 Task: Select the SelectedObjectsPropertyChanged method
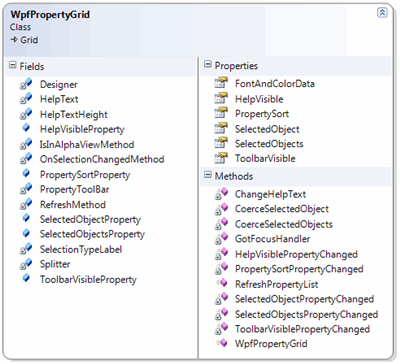pyautogui.click(x=306, y=314)
